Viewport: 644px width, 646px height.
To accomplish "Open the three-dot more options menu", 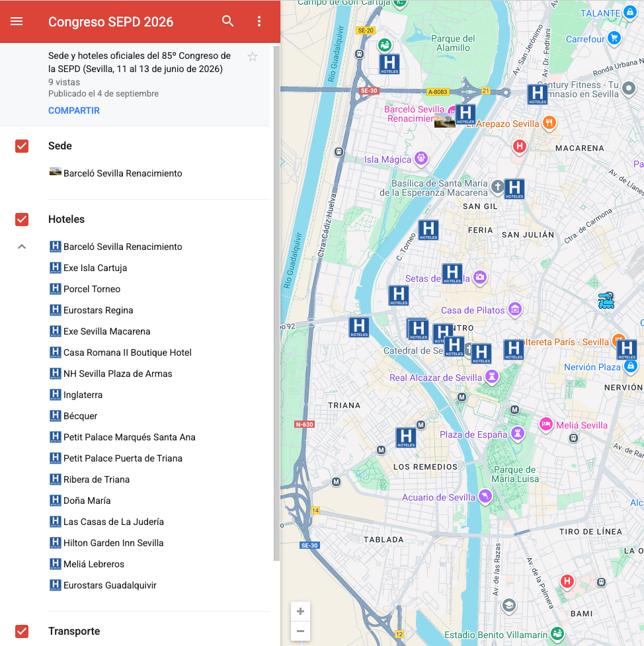I will click(x=259, y=21).
